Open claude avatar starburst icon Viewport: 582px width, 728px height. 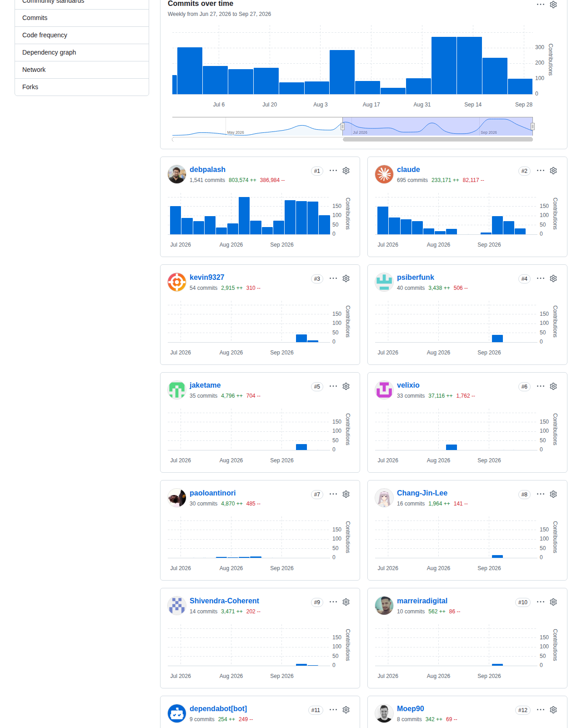[x=384, y=174]
